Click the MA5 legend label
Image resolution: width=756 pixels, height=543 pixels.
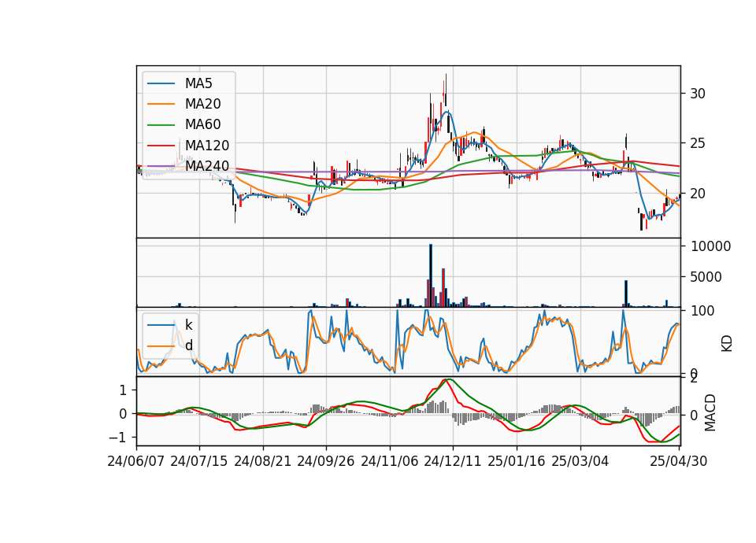pos(198,83)
